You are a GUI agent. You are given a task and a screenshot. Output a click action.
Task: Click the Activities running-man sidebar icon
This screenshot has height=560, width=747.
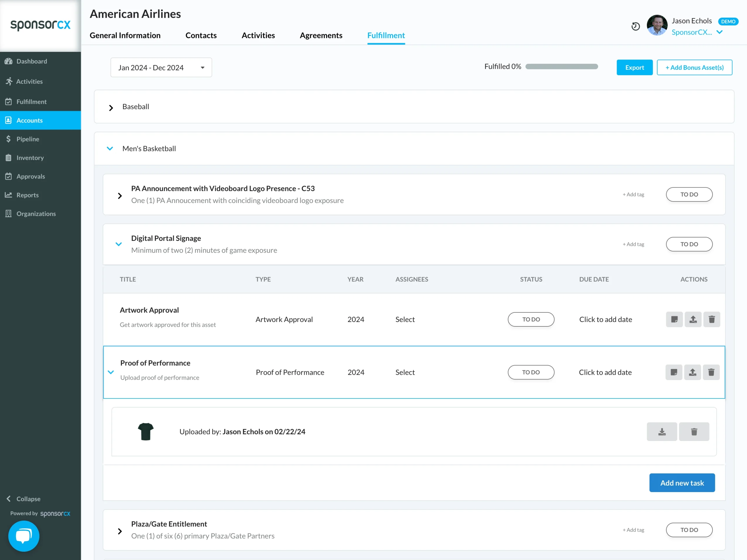click(9, 81)
